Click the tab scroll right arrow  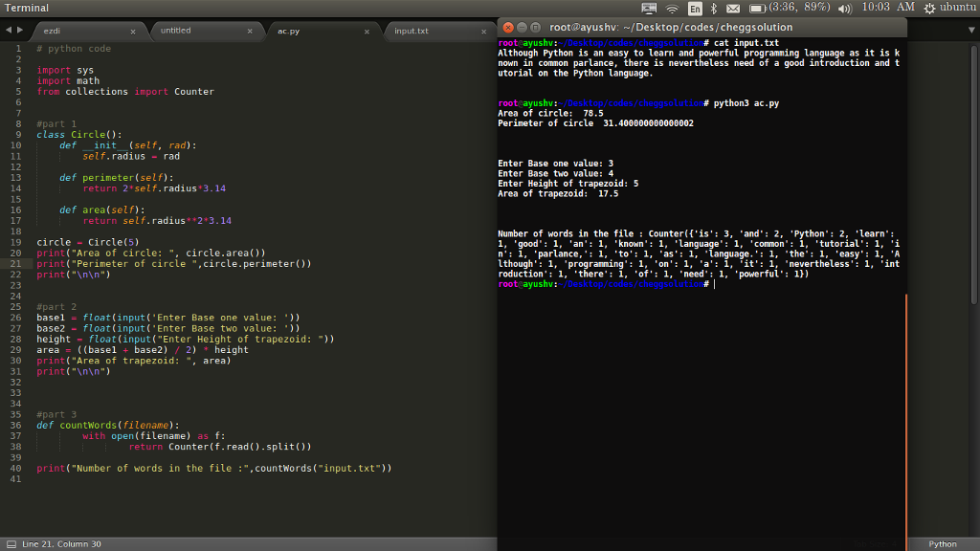[22, 31]
